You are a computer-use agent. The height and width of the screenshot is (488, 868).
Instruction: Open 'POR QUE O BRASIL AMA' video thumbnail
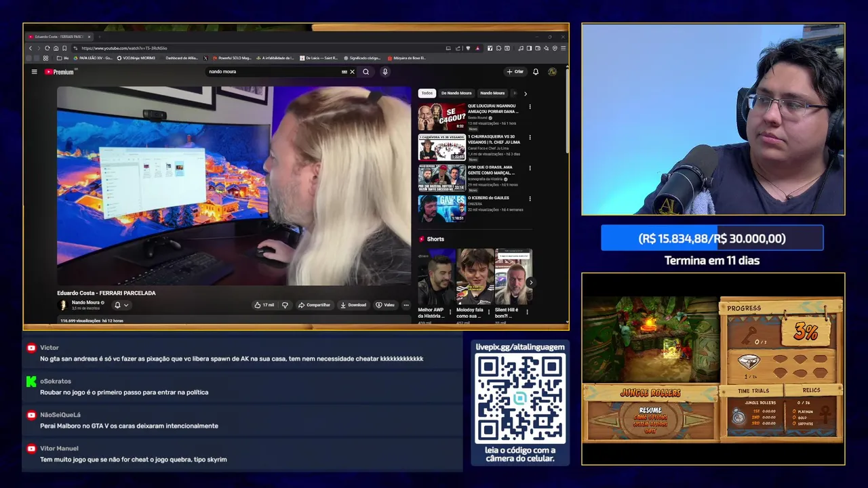pyautogui.click(x=441, y=178)
